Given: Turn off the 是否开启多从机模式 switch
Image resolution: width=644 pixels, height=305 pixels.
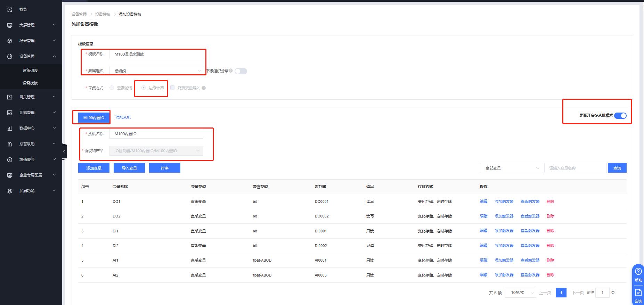Looking at the screenshot, I should tap(620, 116).
